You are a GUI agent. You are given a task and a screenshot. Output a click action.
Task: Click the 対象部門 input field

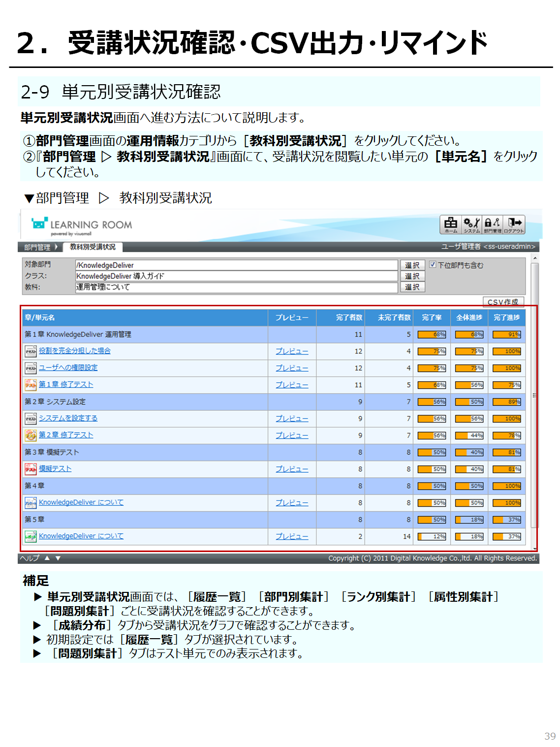point(236,265)
